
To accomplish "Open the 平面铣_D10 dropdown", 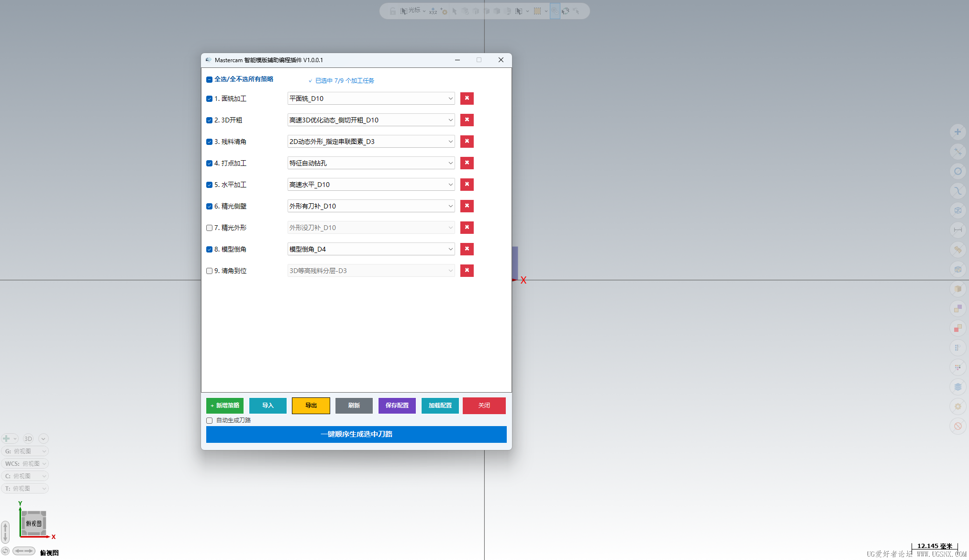I will coord(371,99).
